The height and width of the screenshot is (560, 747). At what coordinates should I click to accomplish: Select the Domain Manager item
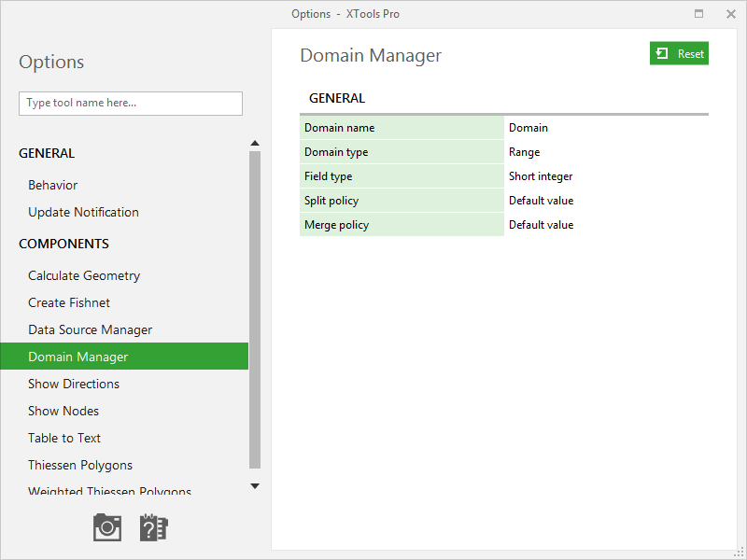point(124,357)
